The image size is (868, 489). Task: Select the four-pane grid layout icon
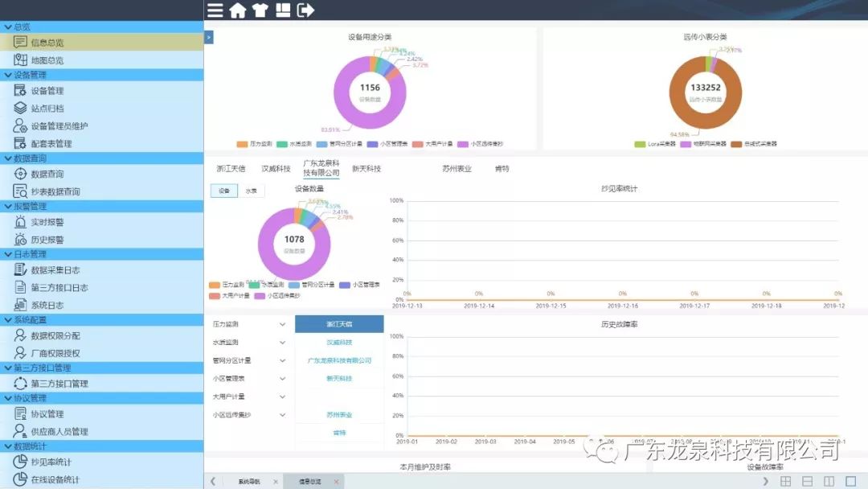[x=786, y=481]
